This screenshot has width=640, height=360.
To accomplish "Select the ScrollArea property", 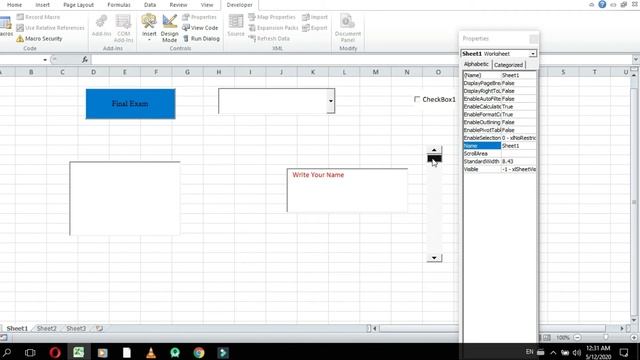I will pos(500,153).
